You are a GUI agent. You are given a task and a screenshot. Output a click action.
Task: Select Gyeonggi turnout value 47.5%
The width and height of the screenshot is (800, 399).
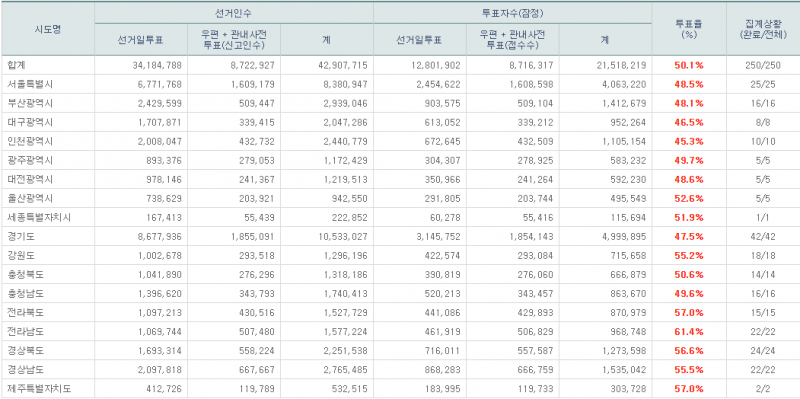689,237
